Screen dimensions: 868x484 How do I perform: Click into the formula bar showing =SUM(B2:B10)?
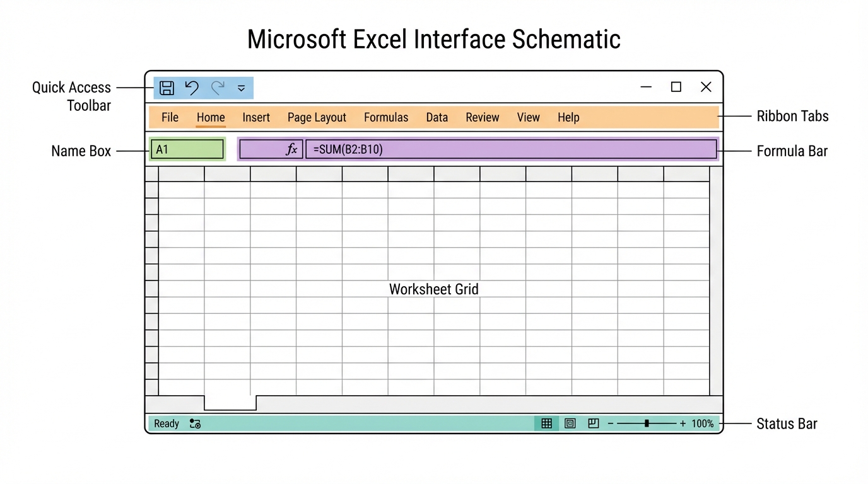(511, 149)
